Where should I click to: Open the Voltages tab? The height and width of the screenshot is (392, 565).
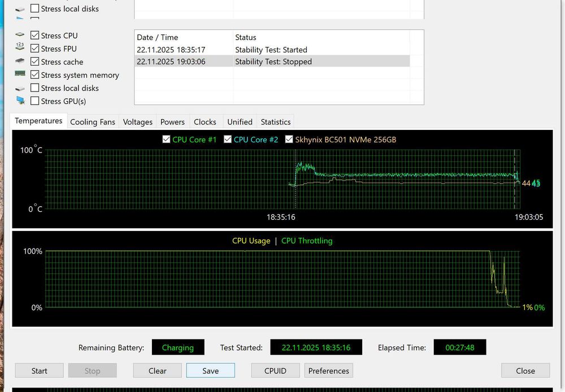pos(138,122)
